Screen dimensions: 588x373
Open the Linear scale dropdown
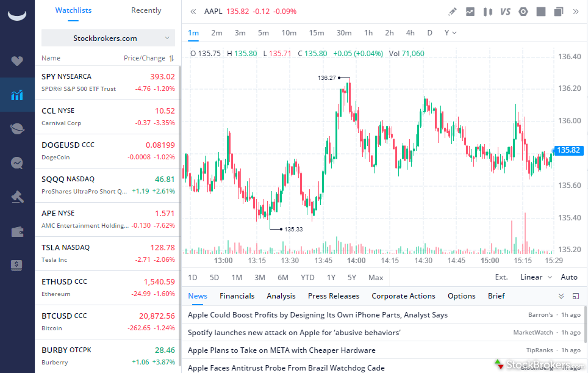tap(534, 277)
